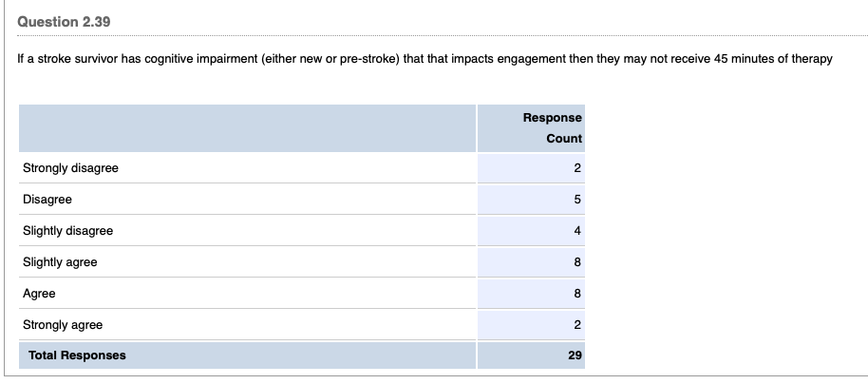Select the Response Count column header

(552, 127)
